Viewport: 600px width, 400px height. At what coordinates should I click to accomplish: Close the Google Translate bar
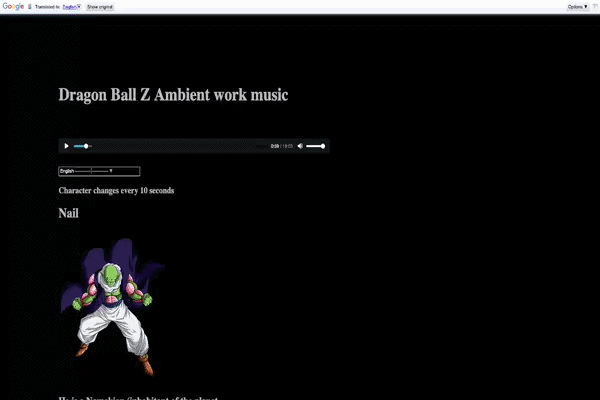(595, 7)
